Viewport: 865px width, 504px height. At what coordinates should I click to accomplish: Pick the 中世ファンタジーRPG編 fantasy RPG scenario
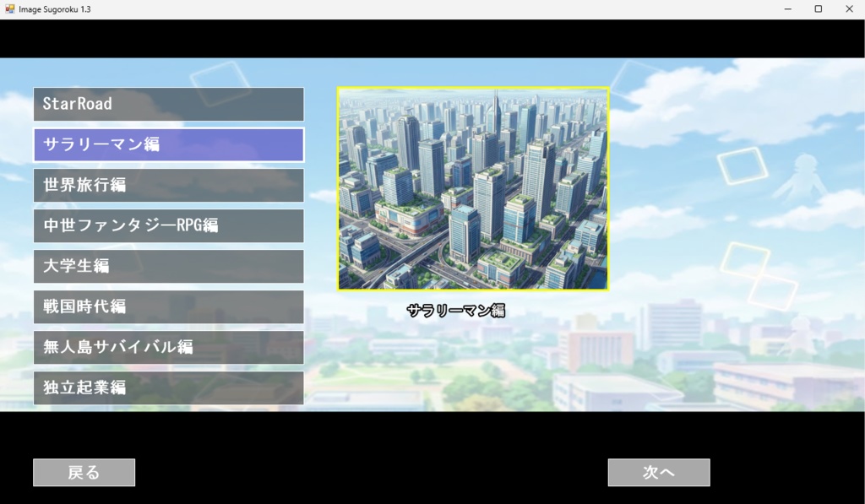[168, 225]
